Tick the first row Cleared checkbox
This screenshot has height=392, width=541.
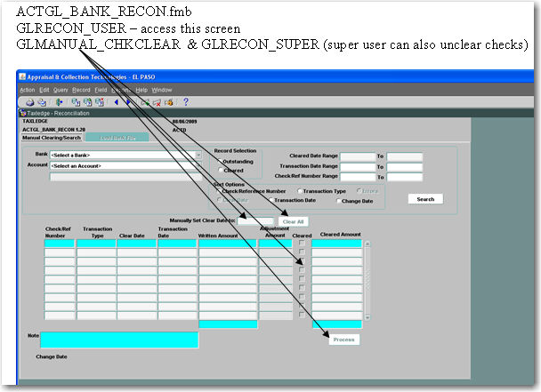click(303, 244)
